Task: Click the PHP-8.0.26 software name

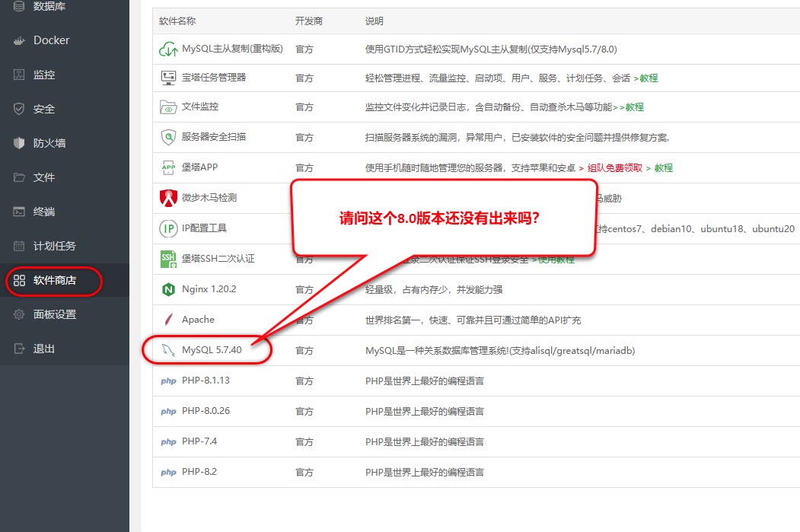Action: (x=206, y=411)
